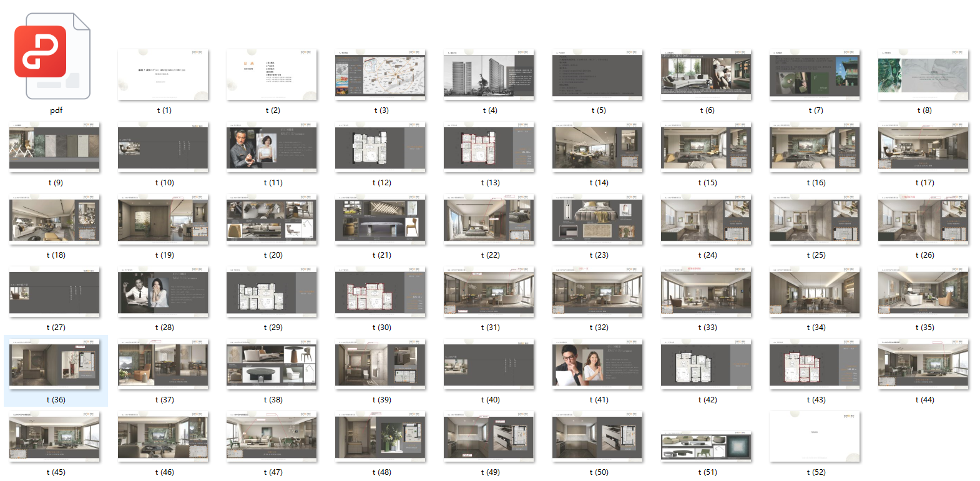Select the blank t (52) end page
Image resolution: width=980 pixels, height=481 pixels.
tap(815, 437)
